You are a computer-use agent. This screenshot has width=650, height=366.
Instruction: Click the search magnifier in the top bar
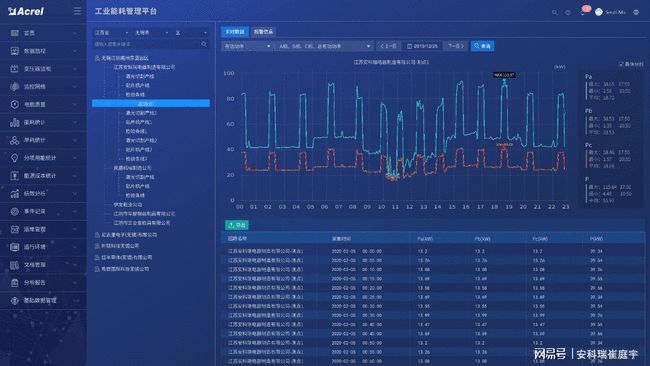click(554, 12)
